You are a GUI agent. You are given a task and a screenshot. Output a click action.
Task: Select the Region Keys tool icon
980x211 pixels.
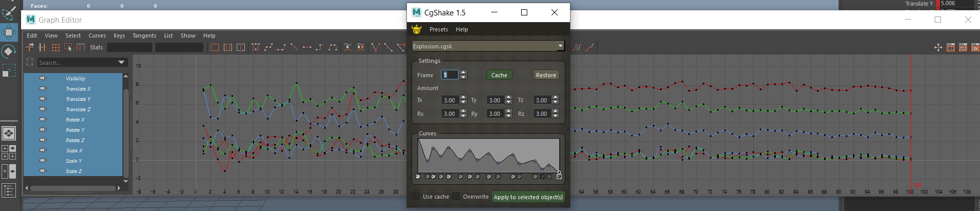[68, 47]
